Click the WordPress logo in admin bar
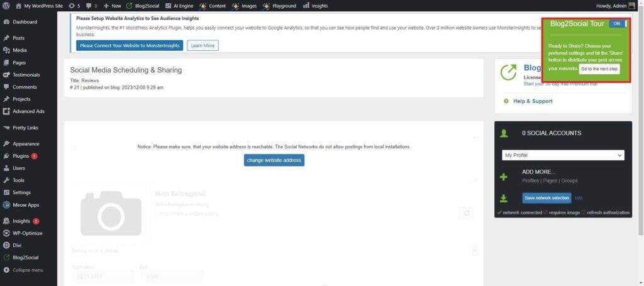Image resolution: width=644 pixels, height=286 pixels. tap(6, 6)
